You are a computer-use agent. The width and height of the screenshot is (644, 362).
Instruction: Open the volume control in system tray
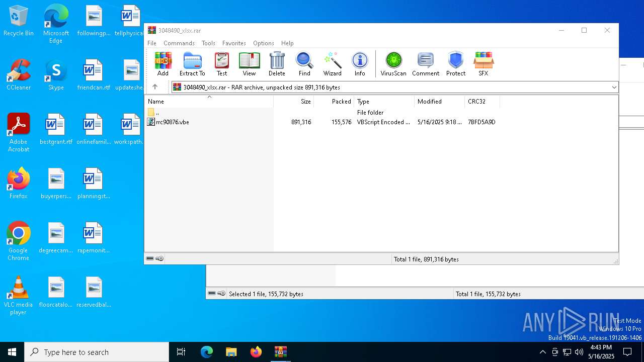tap(579, 352)
